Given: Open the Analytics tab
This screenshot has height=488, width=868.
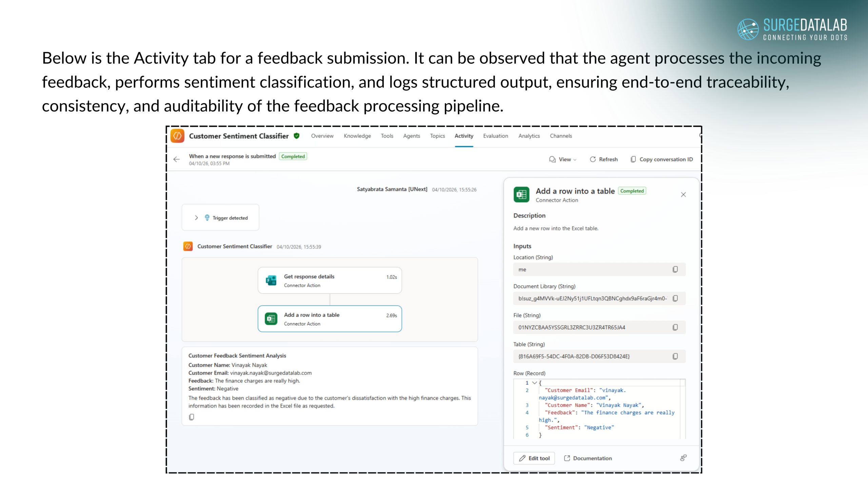Looking at the screenshot, I should pyautogui.click(x=529, y=136).
